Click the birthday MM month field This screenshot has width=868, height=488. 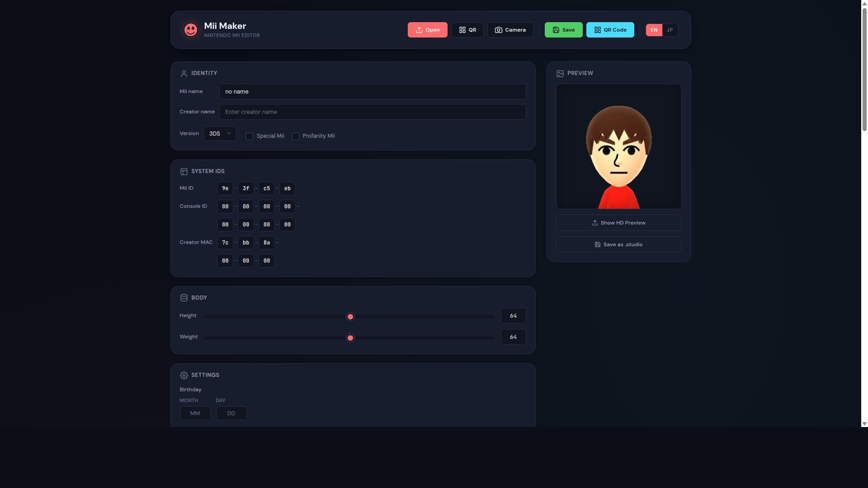pyautogui.click(x=195, y=413)
